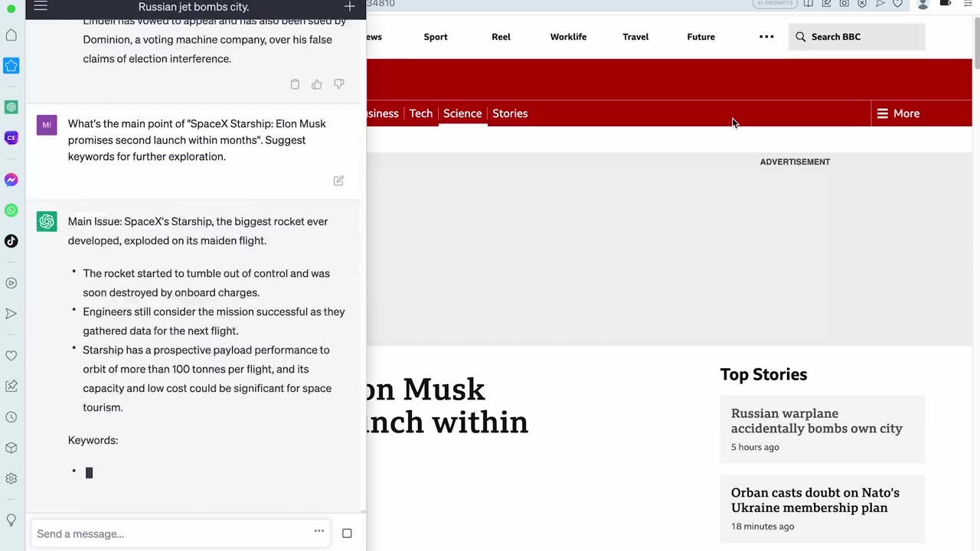Thumbs up the Lindell response
The height and width of the screenshot is (551, 980).
point(317,84)
